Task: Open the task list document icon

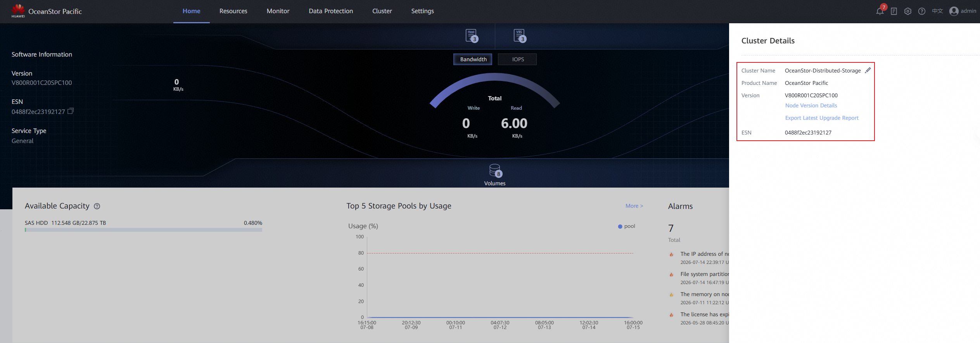Action: tap(894, 11)
